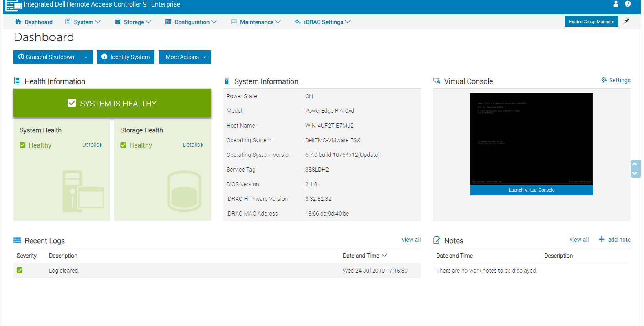Click the System menu server icon

[x=68, y=22]
